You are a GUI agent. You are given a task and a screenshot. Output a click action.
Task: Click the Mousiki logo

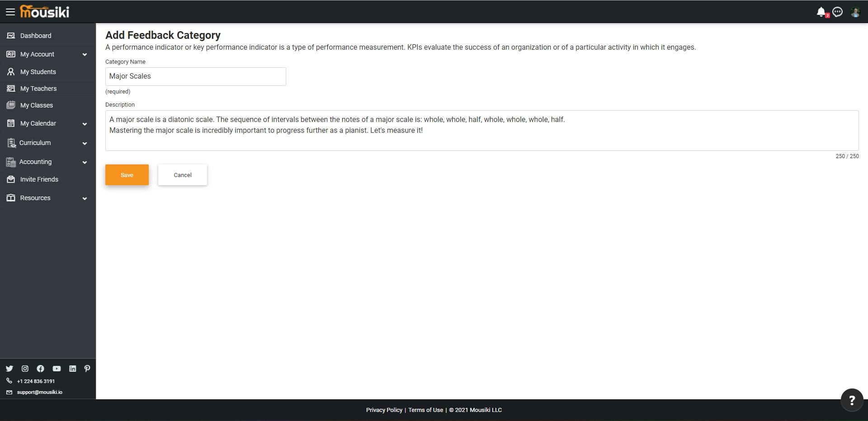45,11
